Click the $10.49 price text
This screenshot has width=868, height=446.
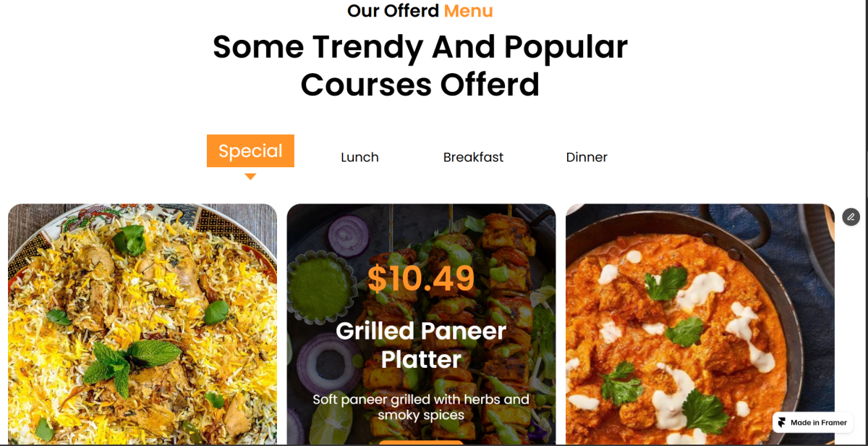421,278
